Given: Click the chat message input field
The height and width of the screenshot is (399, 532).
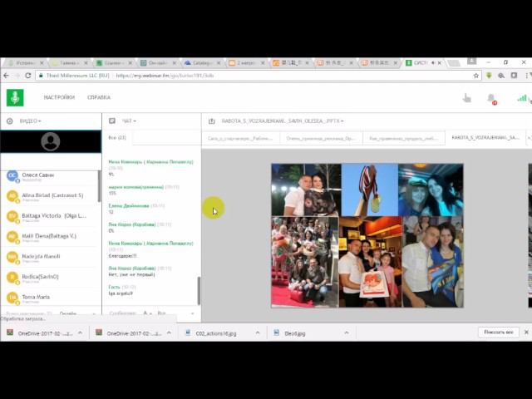Looking at the screenshot, I should pyautogui.click(x=122, y=313).
